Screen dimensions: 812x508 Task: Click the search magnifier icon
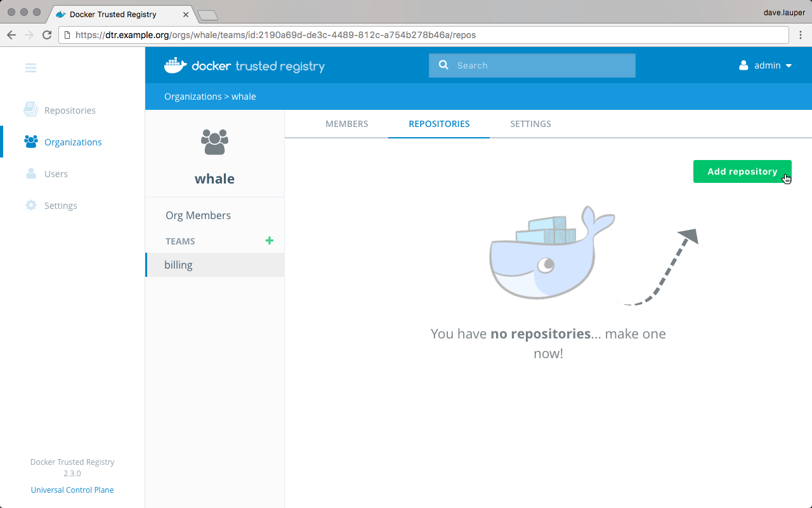(x=443, y=65)
